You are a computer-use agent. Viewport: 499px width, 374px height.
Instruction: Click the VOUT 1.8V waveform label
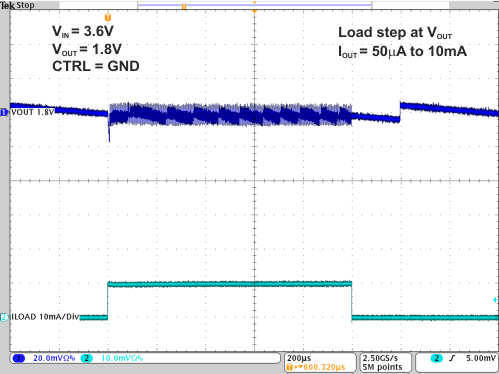point(32,112)
